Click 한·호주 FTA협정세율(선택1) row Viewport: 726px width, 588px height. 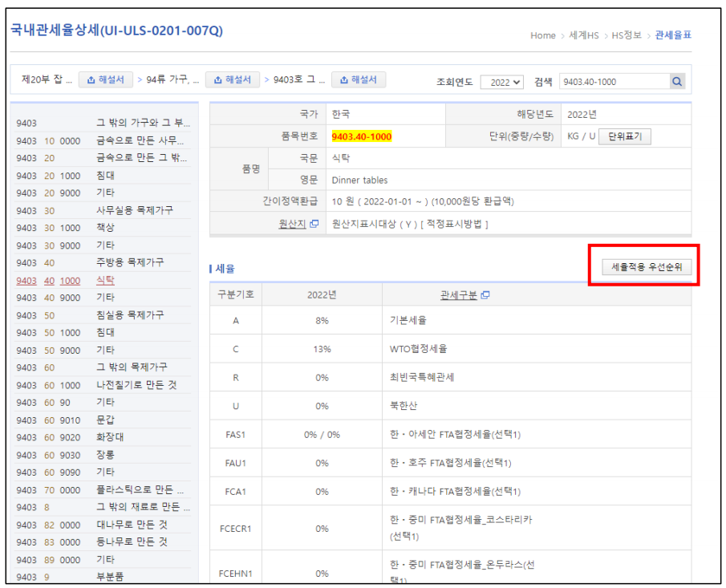[451, 463]
